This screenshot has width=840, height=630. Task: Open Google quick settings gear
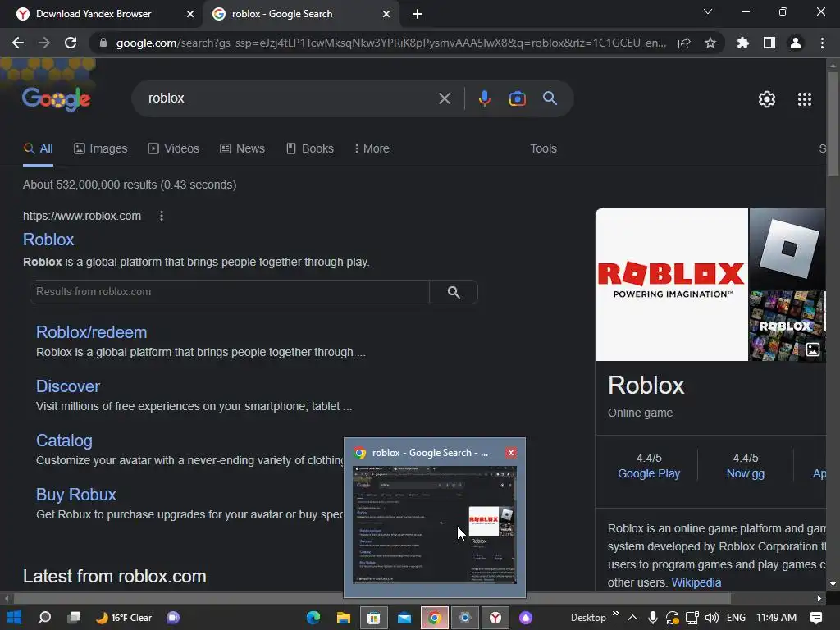coord(767,99)
